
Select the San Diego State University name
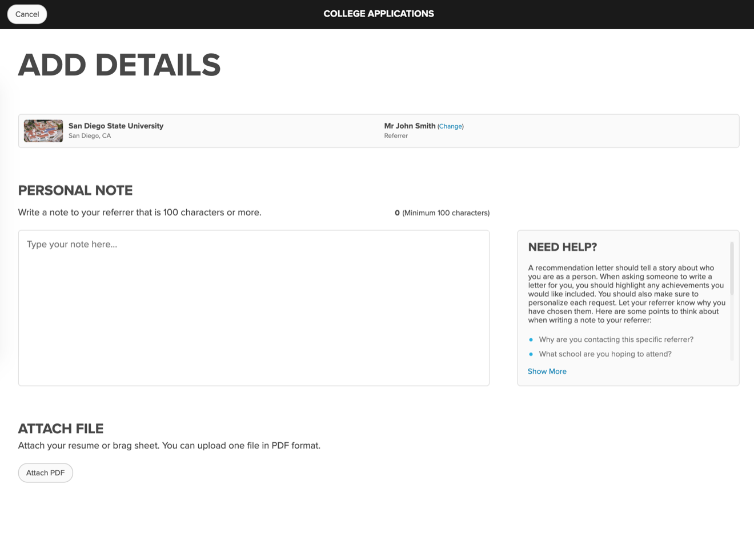[x=116, y=126]
